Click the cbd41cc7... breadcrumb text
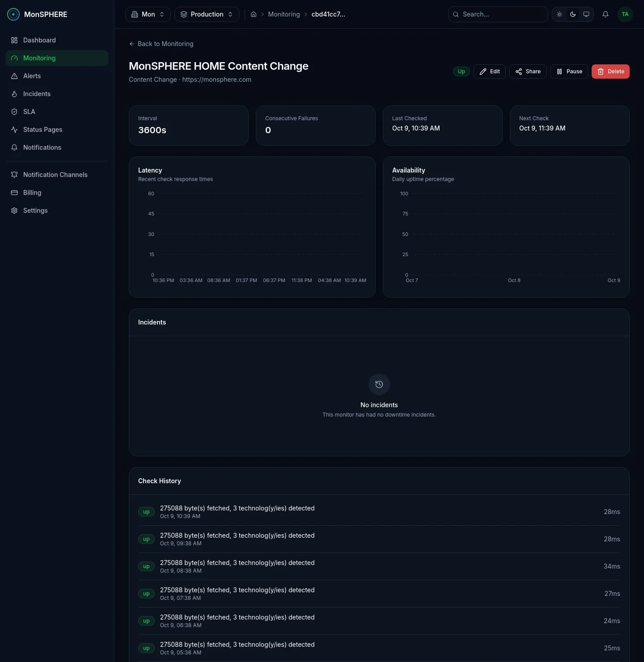The height and width of the screenshot is (662, 644). [328, 14]
